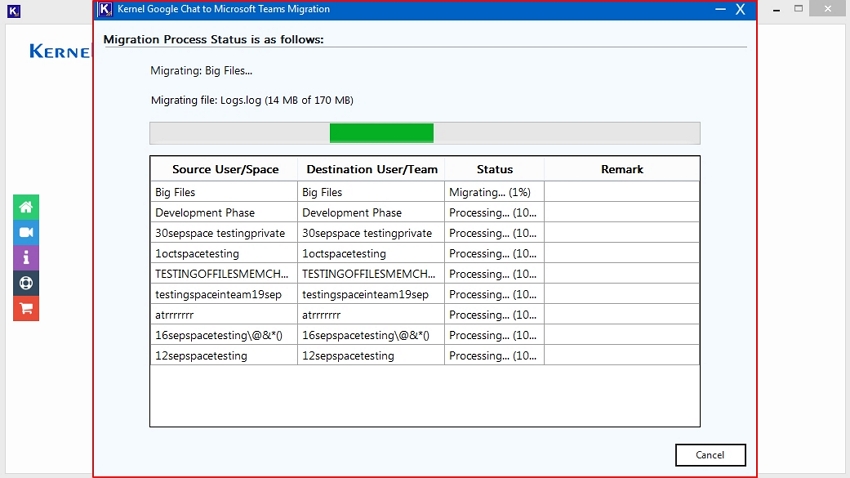Click Processing status for testingspaceinteam19sep row
Image resolution: width=850 pixels, height=478 pixels.
(x=494, y=294)
